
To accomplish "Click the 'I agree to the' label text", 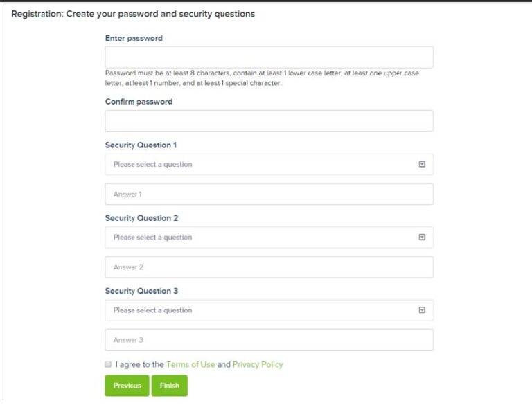I will pos(139,364).
